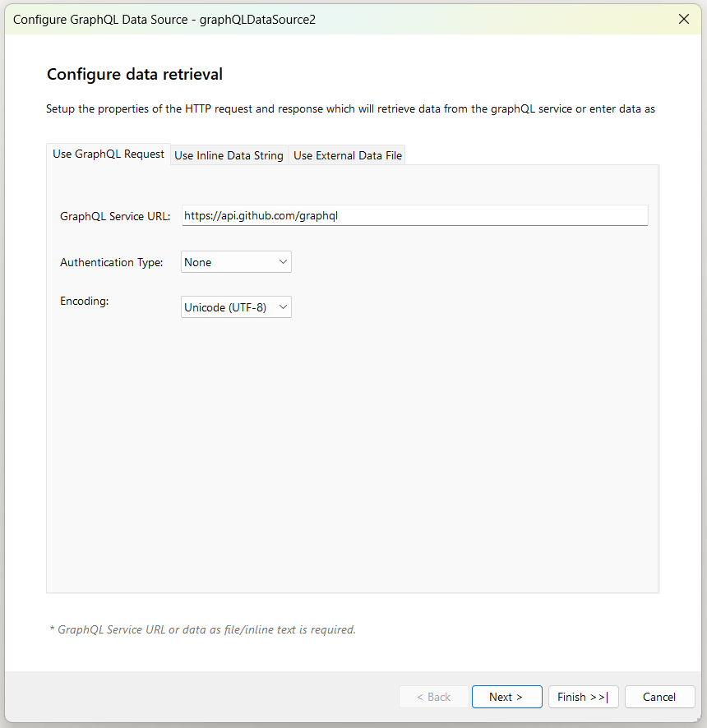Switch to the Use Inline Data String tab

tap(229, 154)
